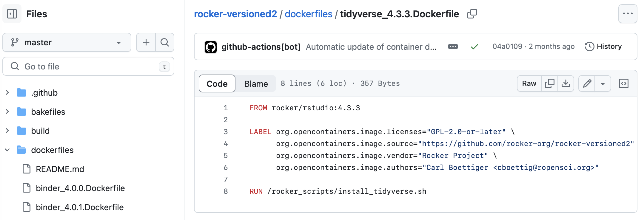Viewport: 644px width, 220px height.
Task: Switch to the Blame tab
Action: (256, 83)
